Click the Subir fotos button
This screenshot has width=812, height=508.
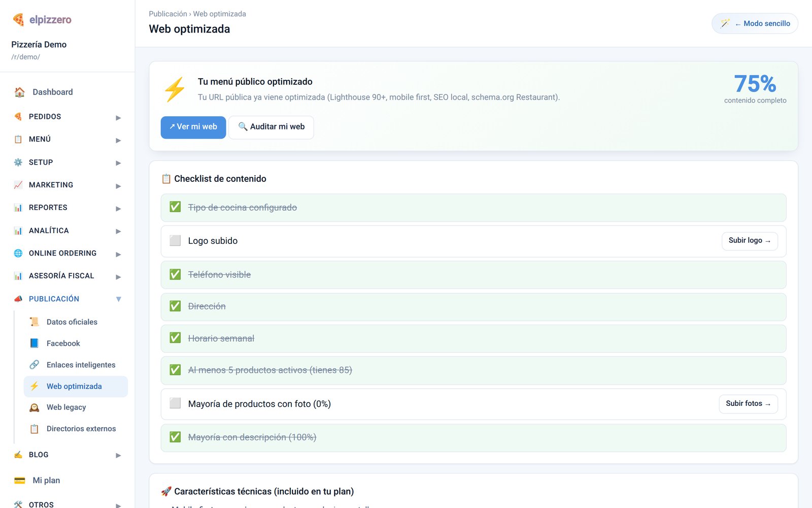click(x=748, y=404)
